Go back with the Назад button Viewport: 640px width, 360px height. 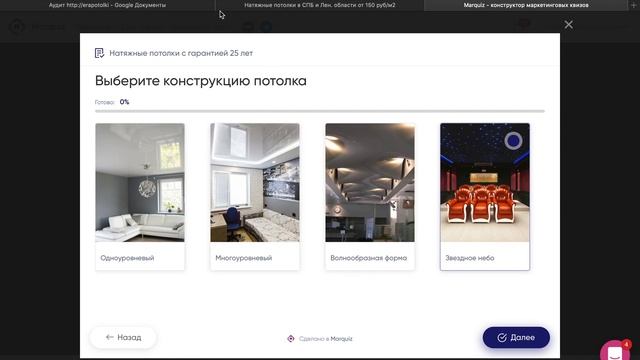(123, 338)
